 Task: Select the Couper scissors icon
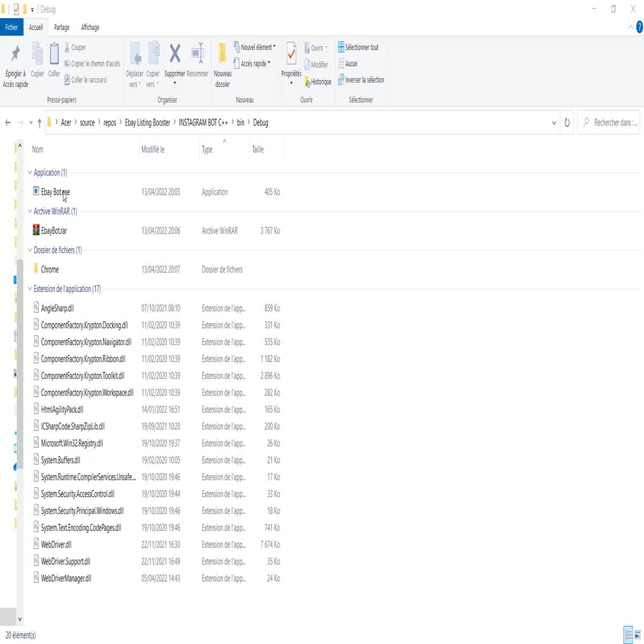tap(65, 47)
